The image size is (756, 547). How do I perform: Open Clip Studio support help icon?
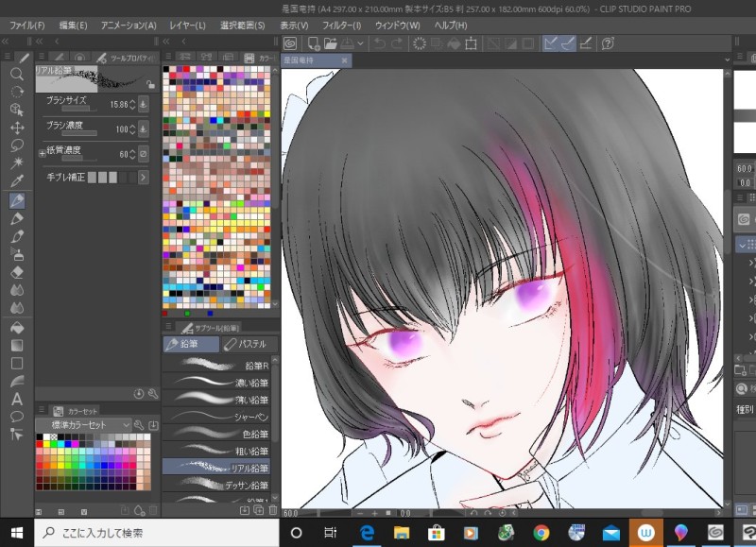click(x=608, y=43)
